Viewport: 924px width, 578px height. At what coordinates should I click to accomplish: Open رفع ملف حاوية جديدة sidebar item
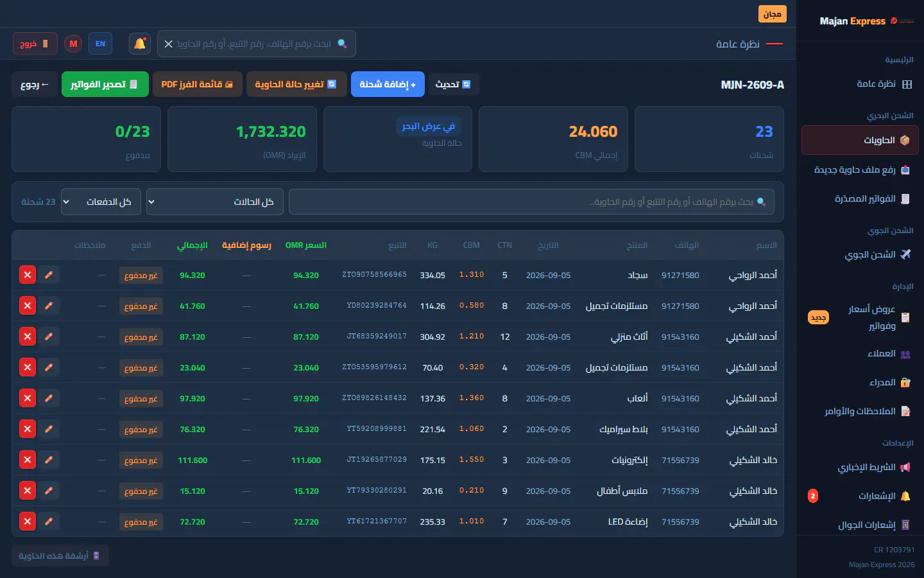[x=860, y=170]
